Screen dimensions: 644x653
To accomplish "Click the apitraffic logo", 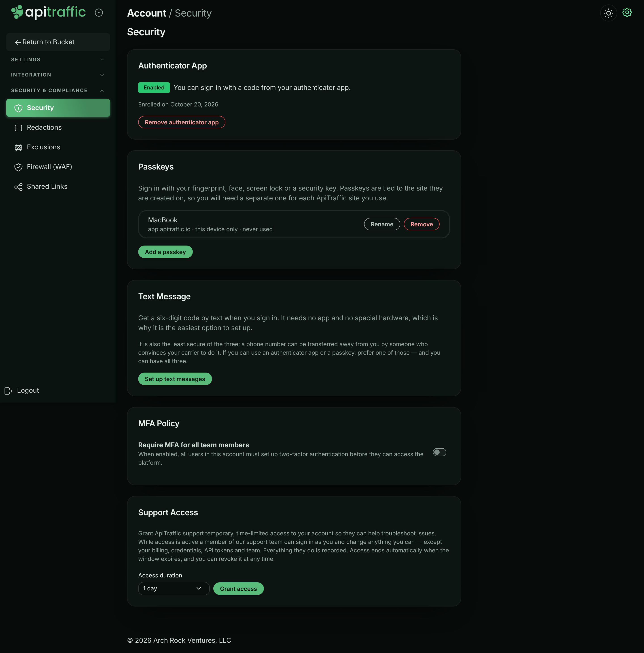I will (48, 13).
